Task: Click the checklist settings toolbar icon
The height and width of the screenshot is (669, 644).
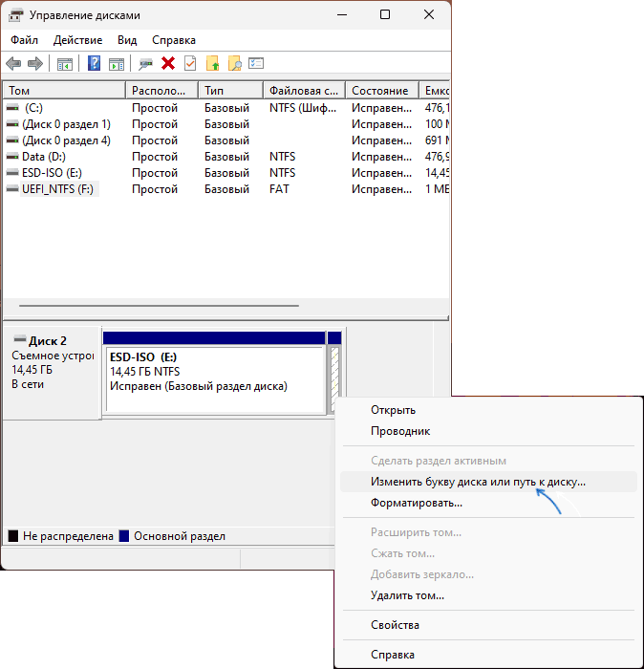Action: 256,63
